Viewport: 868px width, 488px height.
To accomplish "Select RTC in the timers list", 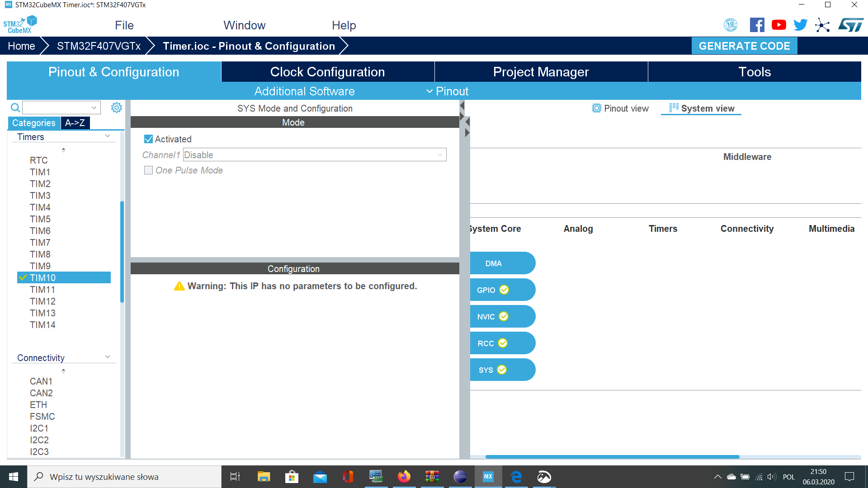I will (38, 160).
